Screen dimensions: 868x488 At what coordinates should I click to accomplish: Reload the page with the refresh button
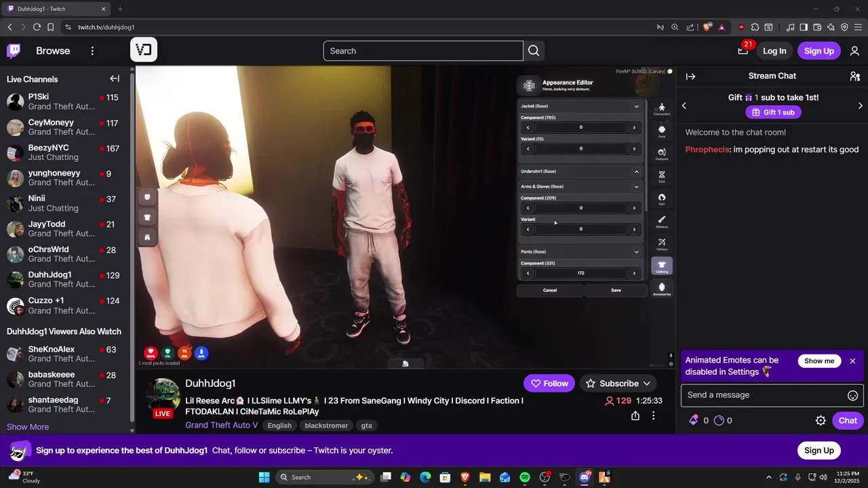point(37,27)
